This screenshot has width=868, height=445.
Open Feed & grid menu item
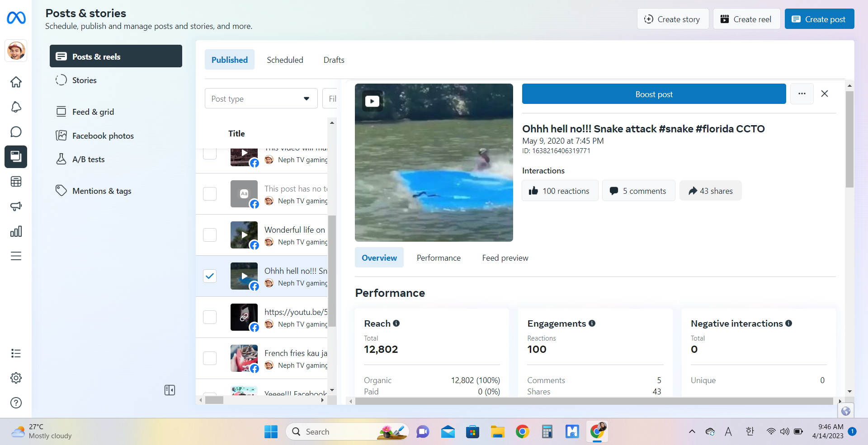pyautogui.click(x=116, y=112)
